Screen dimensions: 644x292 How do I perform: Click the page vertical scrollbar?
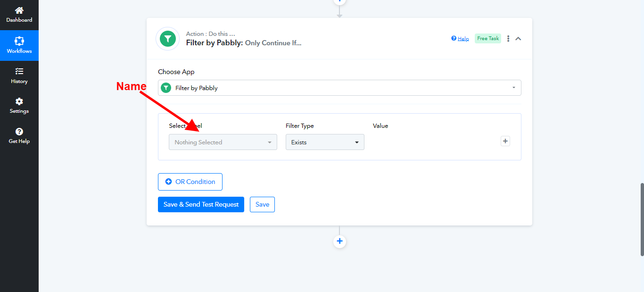click(641, 219)
